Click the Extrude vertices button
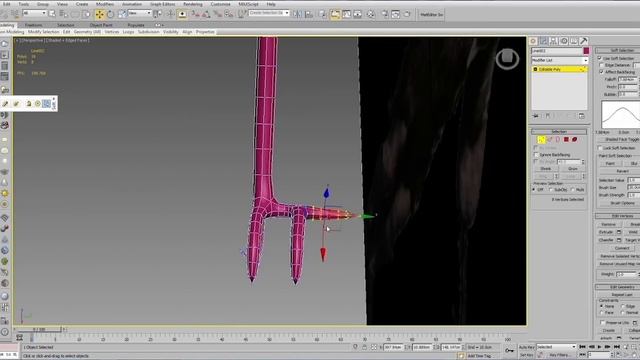Viewport: 640px width, 360px height. pyautogui.click(x=606, y=232)
